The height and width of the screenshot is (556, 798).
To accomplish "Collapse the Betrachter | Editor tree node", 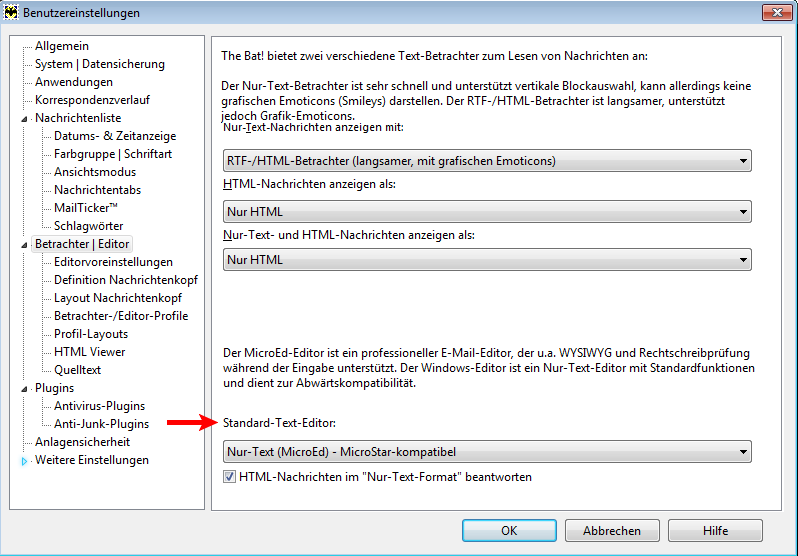I will coord(24,245).
